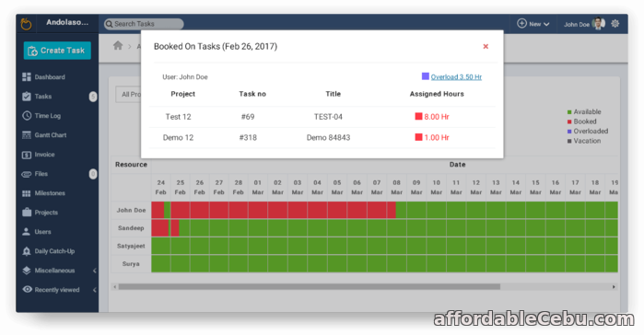Click the User: John Doe label

pos(185,77)
